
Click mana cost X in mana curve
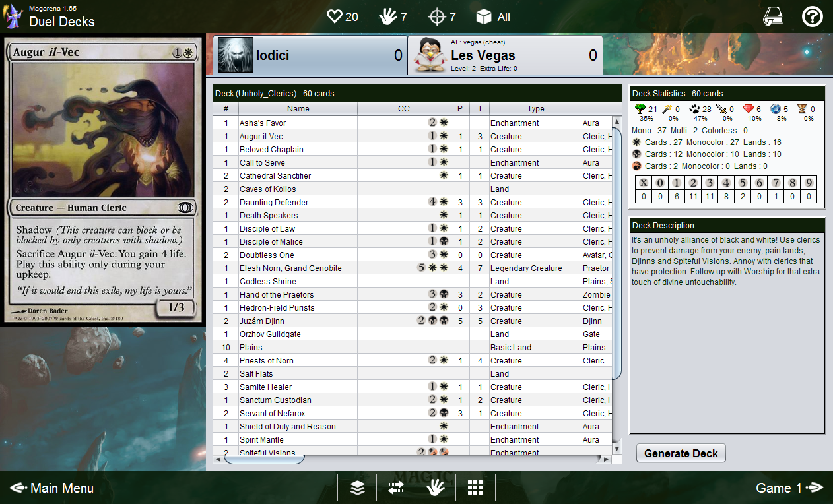644,183
